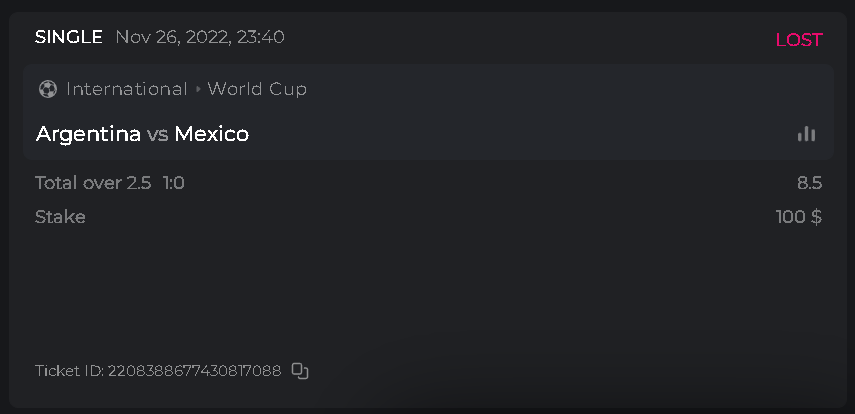Click the soccer ball sport icon
Image resolution: width=855 pixels, height=414 pixels.
pos(47,89)
